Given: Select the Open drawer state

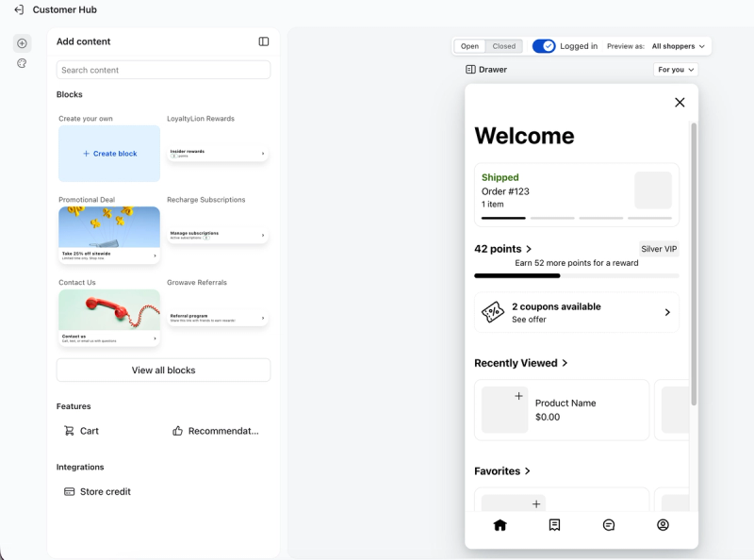Looking at the screenshot, I should click(469, 46).
